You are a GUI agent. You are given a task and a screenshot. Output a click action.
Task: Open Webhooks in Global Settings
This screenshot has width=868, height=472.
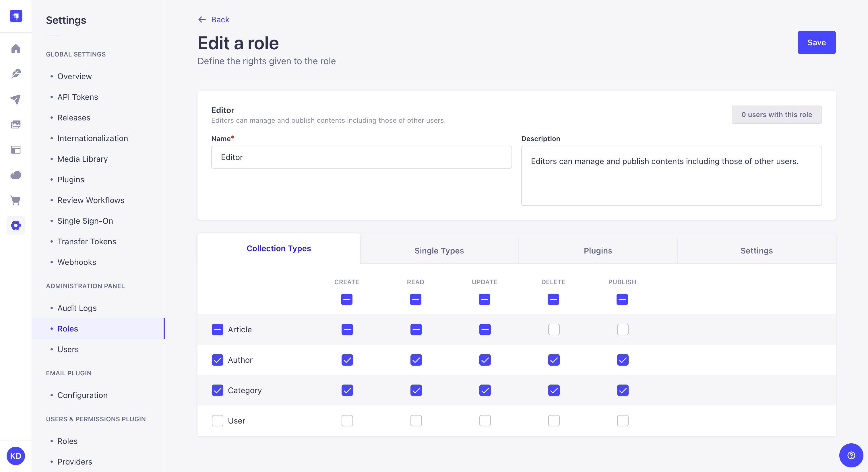(76, 262)
